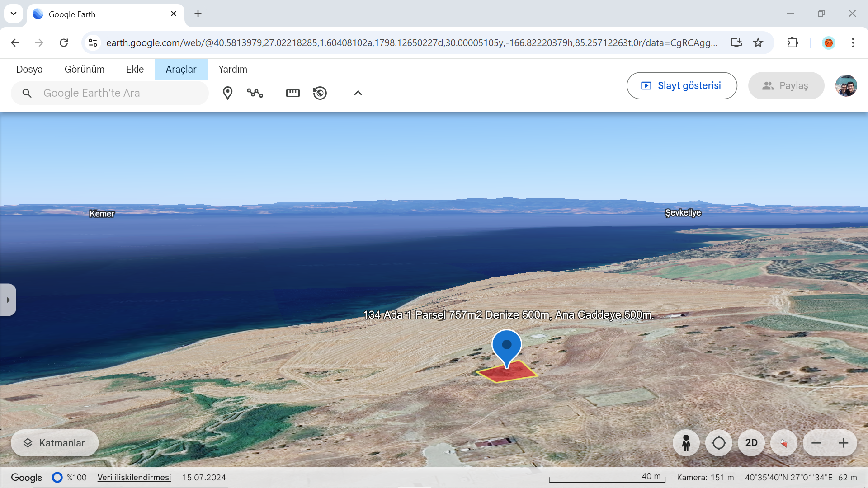868x488 pixels.
Task: Start the Slayt gösterisi presentation
Action: pos(681,86)
